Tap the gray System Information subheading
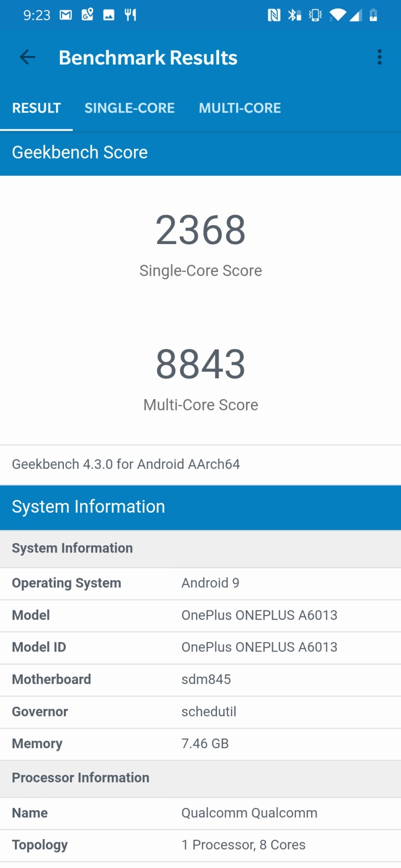The width and height of the screenshot is (401, 868). pyautogui.click(x=72, y=548)
